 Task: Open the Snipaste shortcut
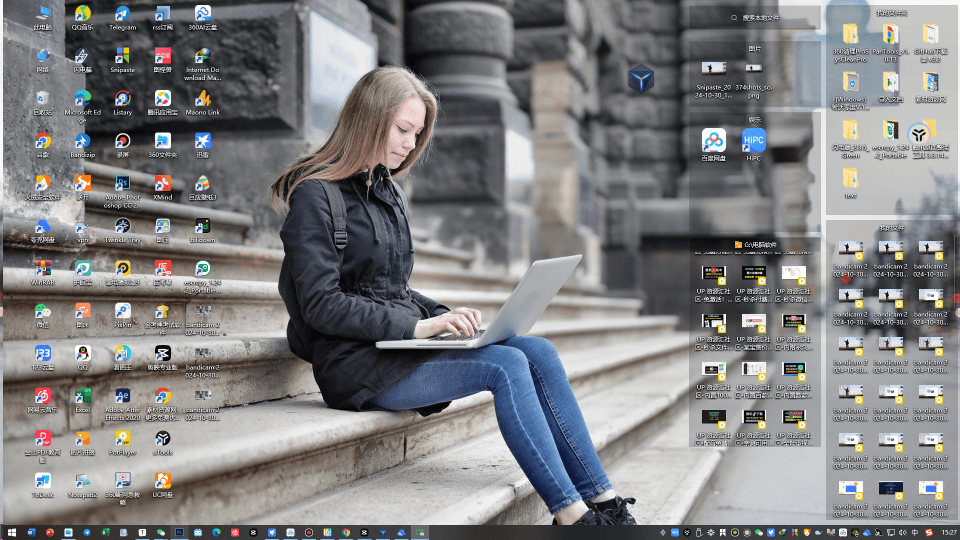coord(122,57)
